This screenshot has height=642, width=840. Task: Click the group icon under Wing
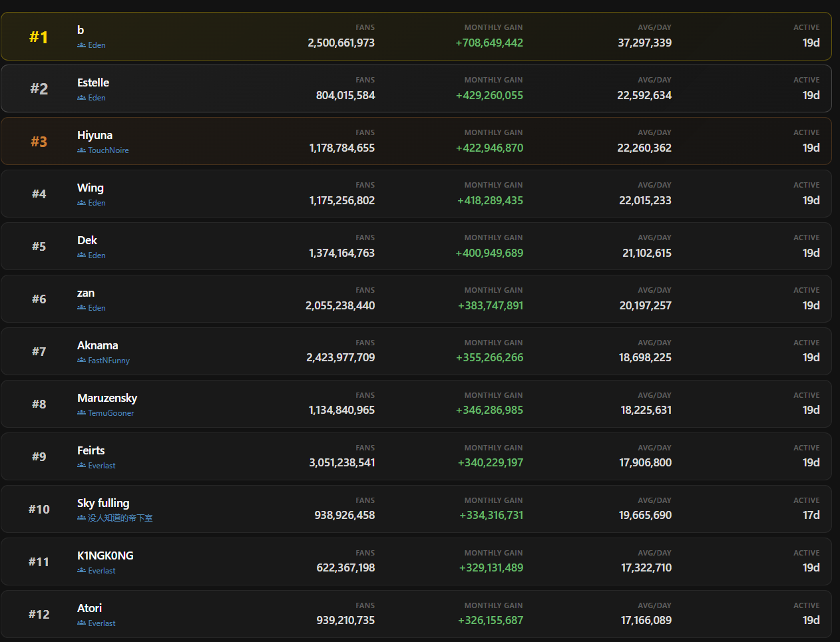[81, 203]
